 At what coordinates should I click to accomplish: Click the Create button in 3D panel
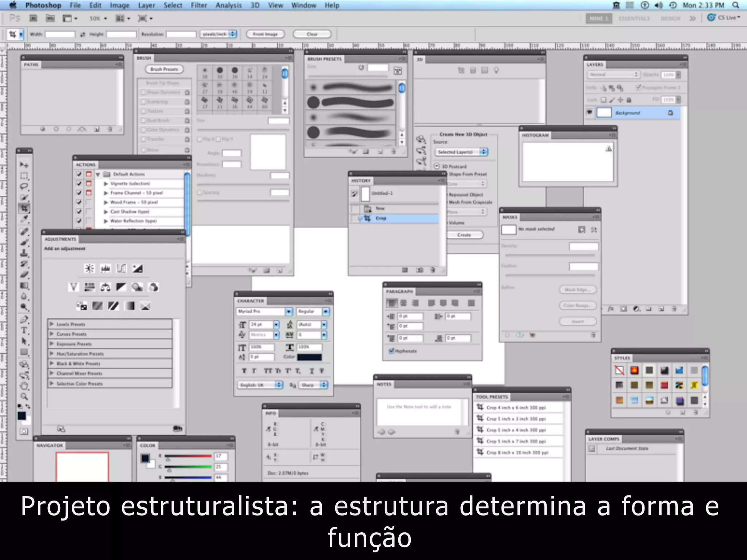(x=464, y=235)
